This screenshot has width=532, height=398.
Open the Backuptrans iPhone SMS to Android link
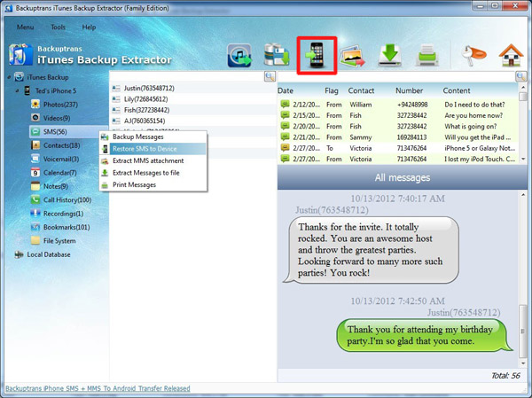98,388
